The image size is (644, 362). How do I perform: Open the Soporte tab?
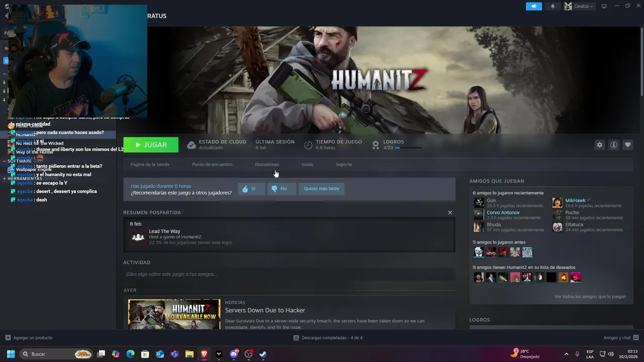tap(344, 164)
